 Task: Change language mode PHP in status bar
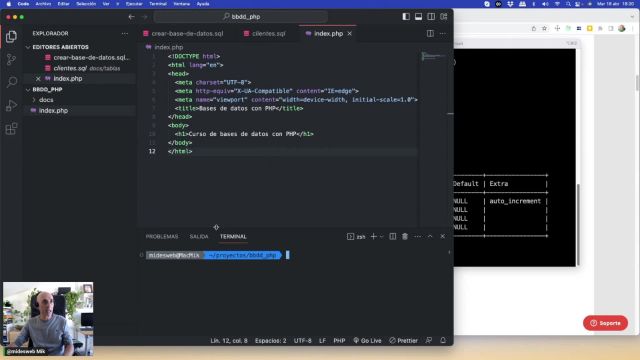339,340
